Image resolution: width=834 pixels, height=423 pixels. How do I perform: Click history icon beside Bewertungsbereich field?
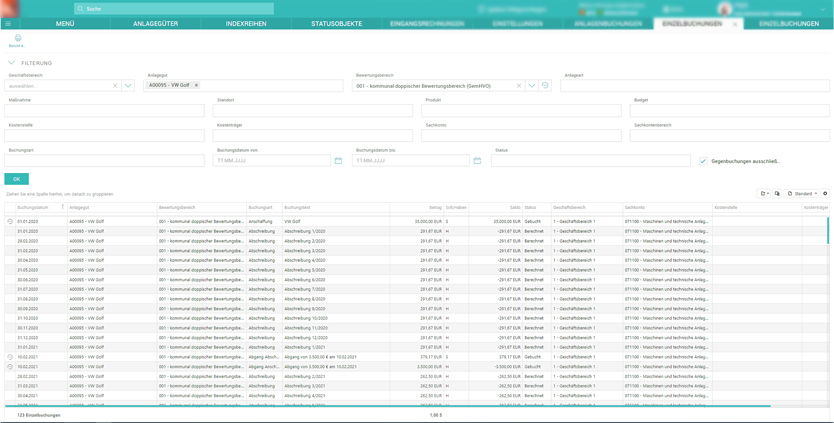pos(545,86)
